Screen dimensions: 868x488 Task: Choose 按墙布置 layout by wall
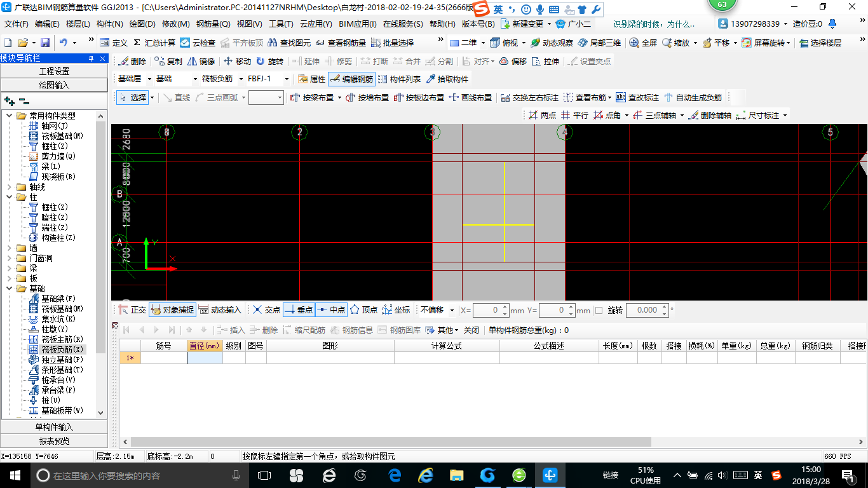click(367, 98)
